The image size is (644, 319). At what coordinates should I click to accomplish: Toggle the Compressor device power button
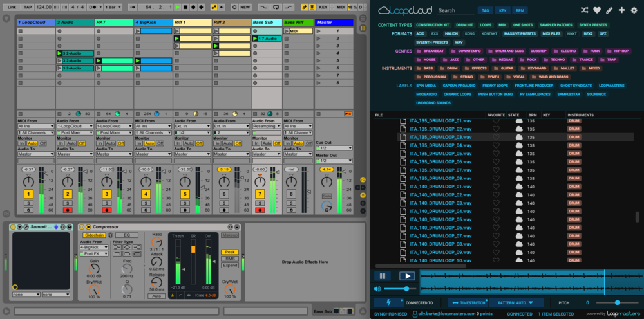[81, 227]
